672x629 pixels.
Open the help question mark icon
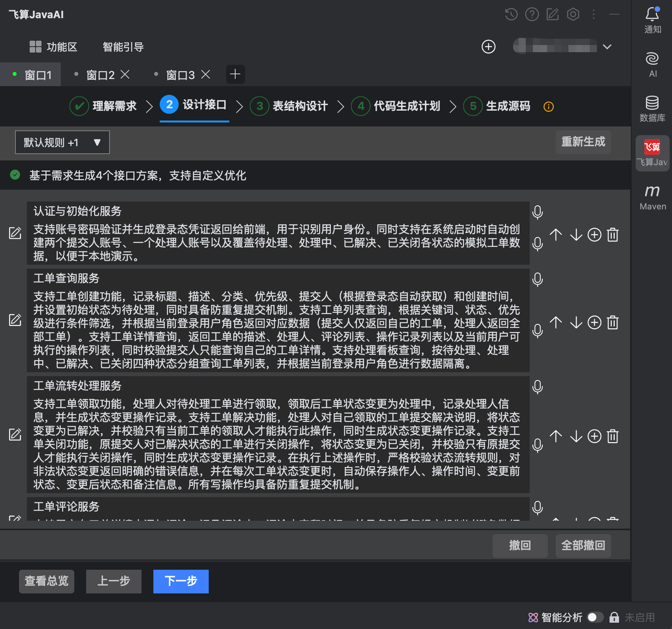(x=532, y=15)
